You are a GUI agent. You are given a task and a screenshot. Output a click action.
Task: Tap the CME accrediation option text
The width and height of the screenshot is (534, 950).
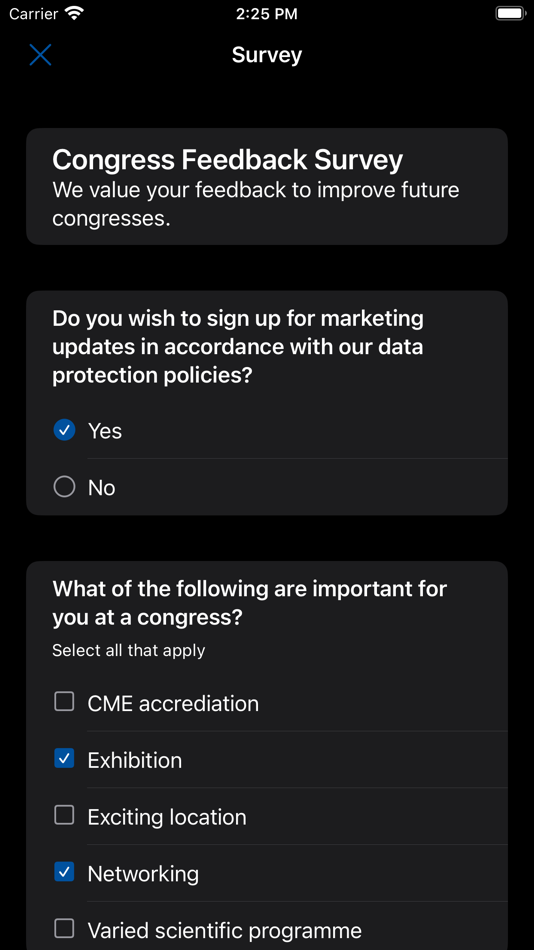(x=173, y=703)
